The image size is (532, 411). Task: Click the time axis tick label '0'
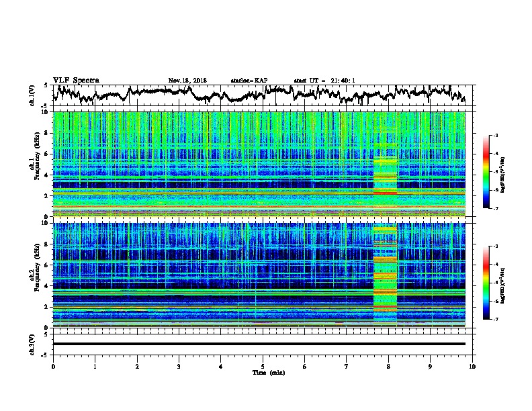click(53, 367)
